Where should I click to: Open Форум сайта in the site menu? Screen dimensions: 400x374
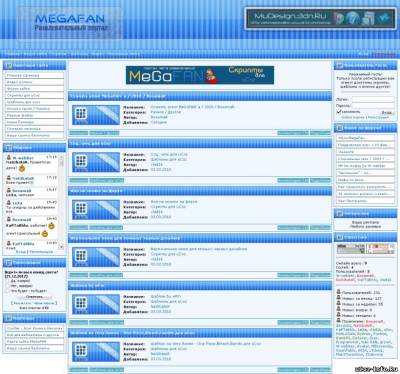pos(34,89)
